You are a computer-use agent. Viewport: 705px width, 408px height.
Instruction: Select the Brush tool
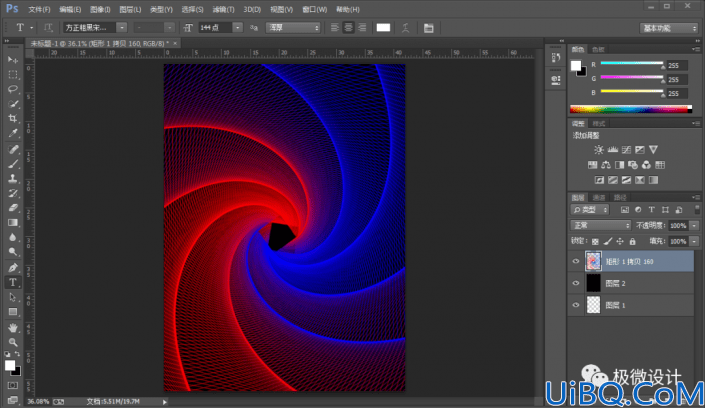(13, 164)
